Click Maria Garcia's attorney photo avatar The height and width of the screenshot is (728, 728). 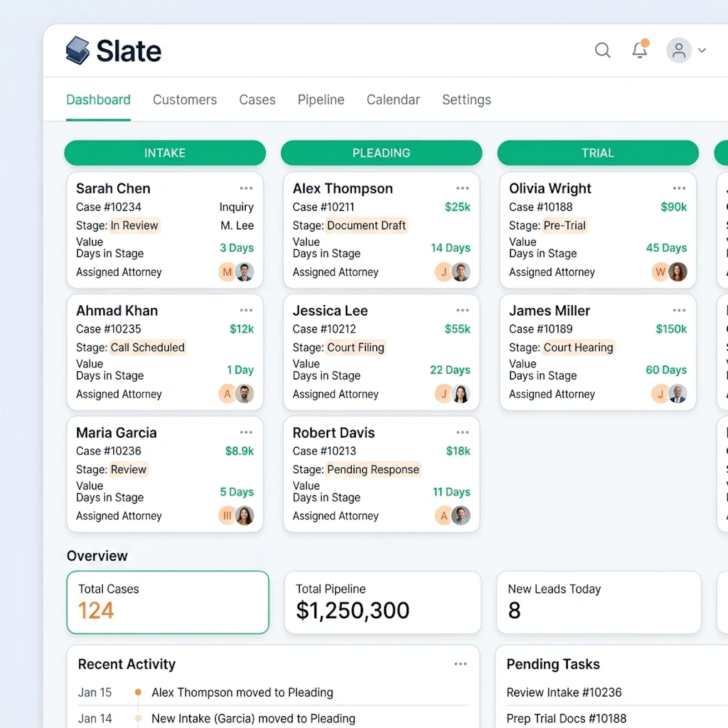click(x=245, y=516)
